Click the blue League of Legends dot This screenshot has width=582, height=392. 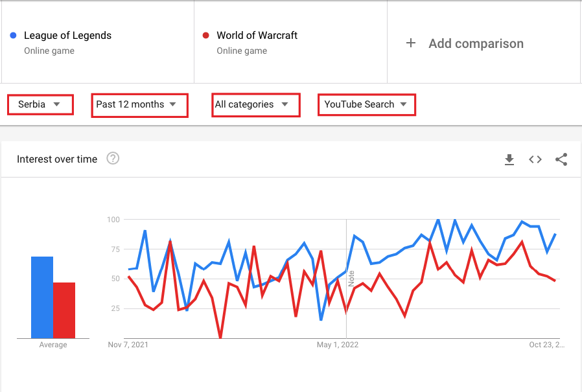13,35
